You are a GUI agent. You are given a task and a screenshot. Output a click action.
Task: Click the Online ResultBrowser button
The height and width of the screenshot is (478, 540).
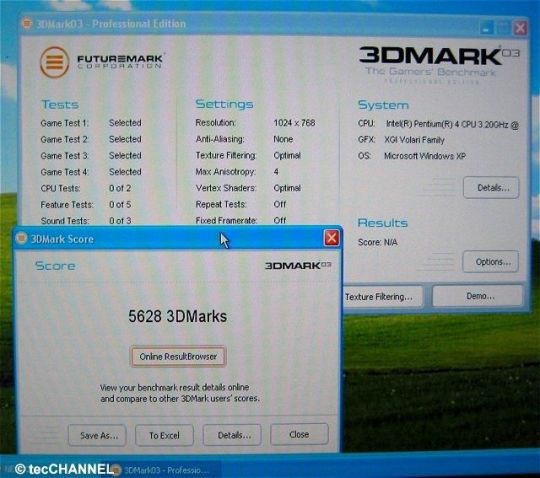click(x=178, y=356)
